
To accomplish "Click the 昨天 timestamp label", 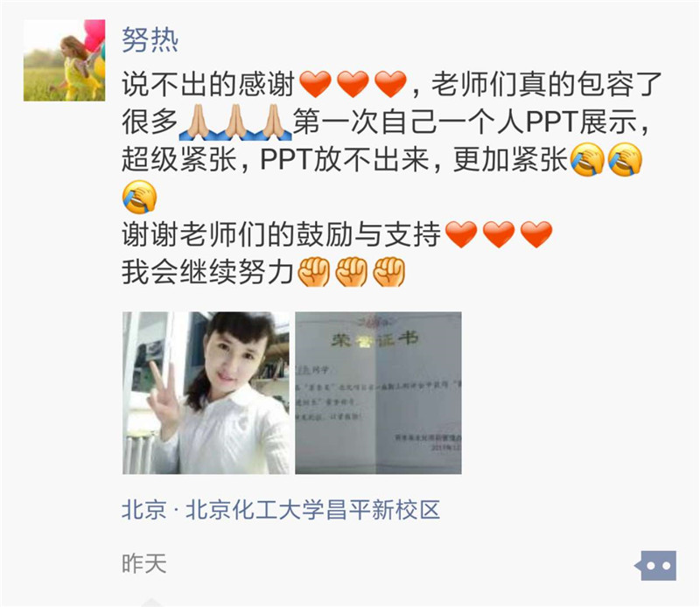I will click(x=143, y=564).
